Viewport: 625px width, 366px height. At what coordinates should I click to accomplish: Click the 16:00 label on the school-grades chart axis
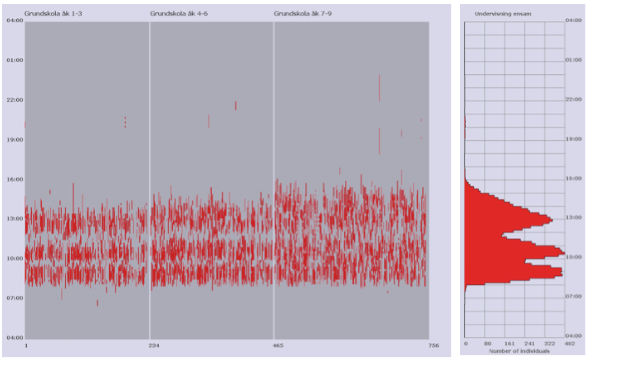pyautogui.click(x=15, y=179)
